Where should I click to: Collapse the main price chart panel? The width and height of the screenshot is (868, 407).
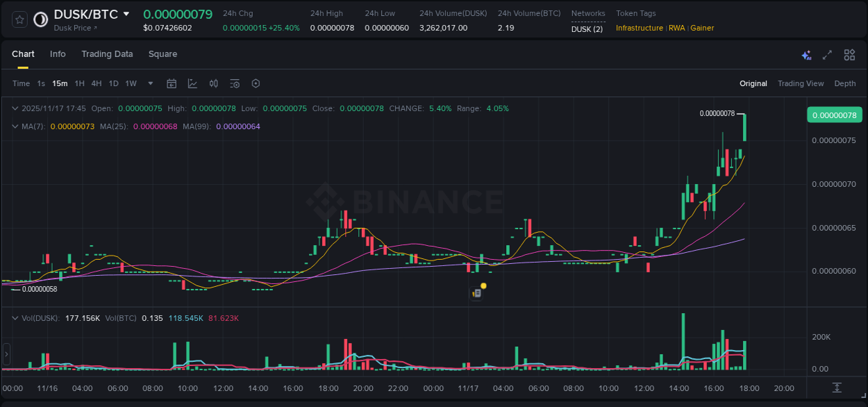(x=15, y=108)
